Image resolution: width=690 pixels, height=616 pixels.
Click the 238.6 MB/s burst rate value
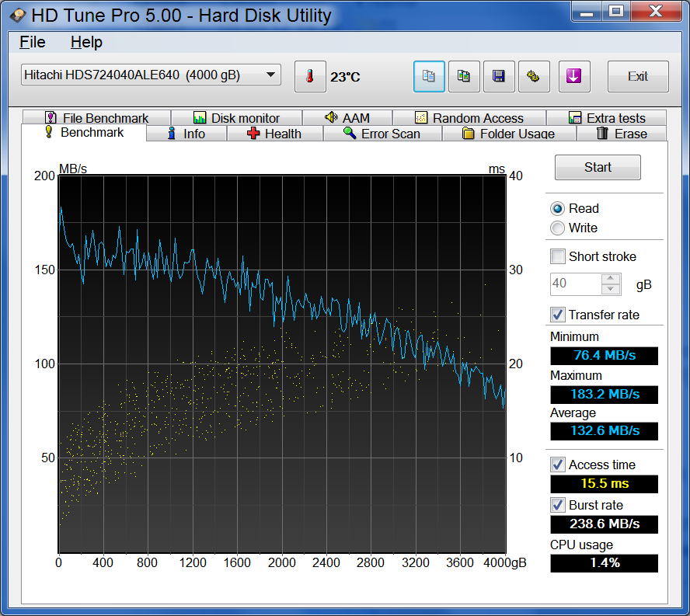[605, 524]
